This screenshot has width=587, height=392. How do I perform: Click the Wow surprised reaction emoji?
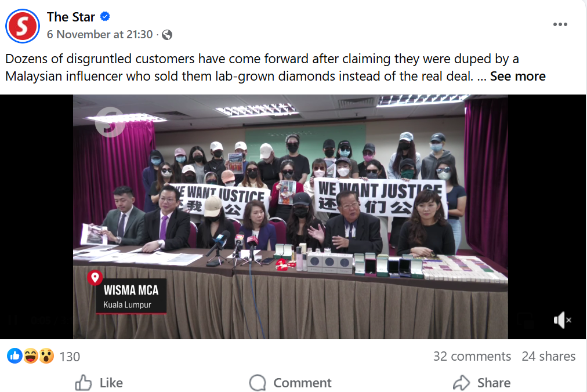click(46, 356)
